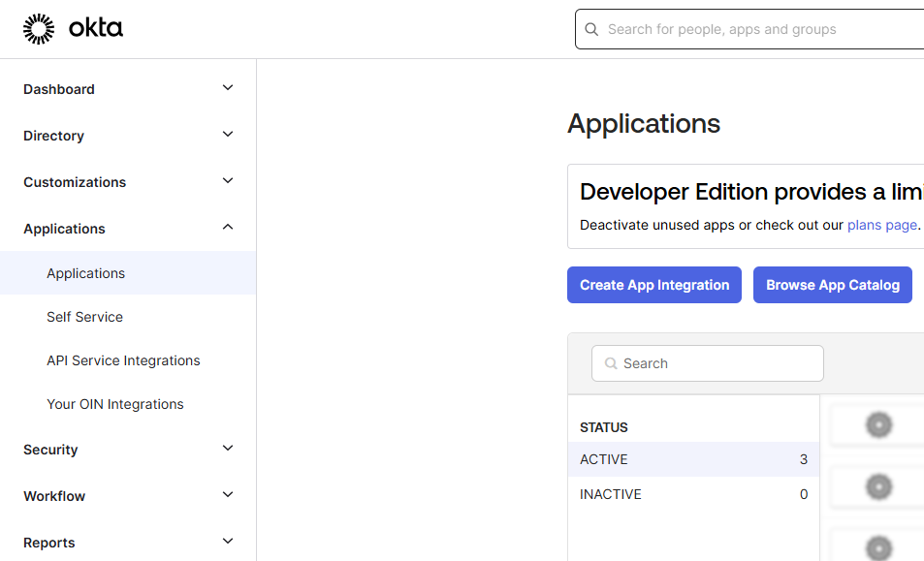
Task: Expand the Customizations section chevron
Action: pyautogui.click(x=228, y=181)
